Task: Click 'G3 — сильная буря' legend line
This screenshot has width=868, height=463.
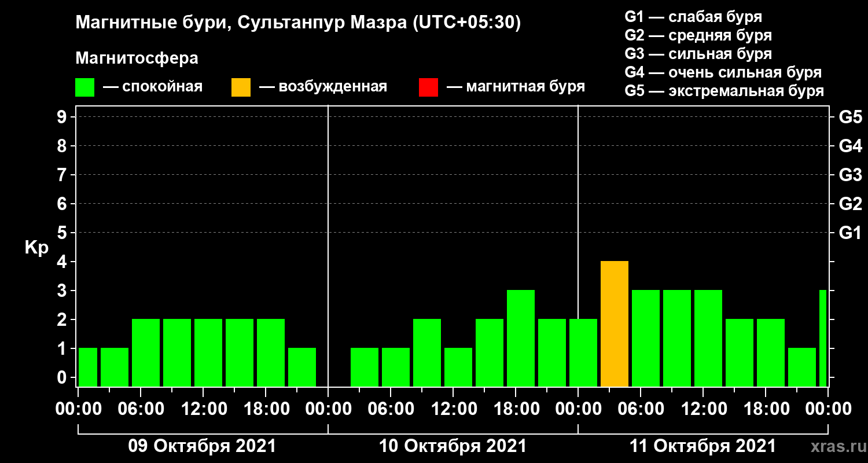Action: (698, 54)
